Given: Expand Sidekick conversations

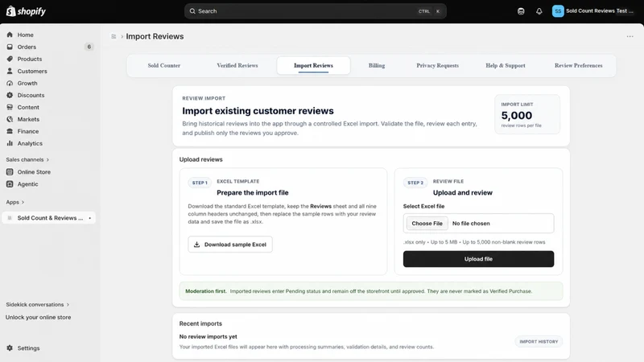Looking at the screenshot, I should coord(37,305).
